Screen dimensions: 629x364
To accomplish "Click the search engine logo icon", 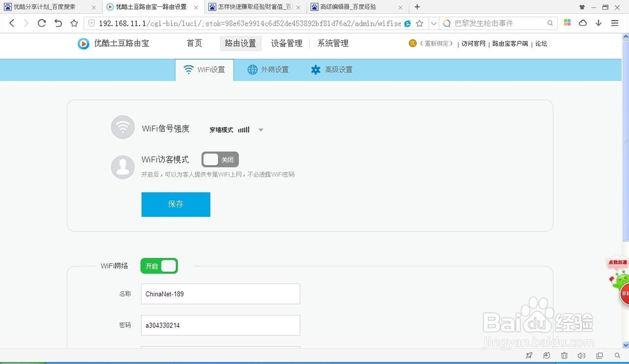I will pos(447,23).
